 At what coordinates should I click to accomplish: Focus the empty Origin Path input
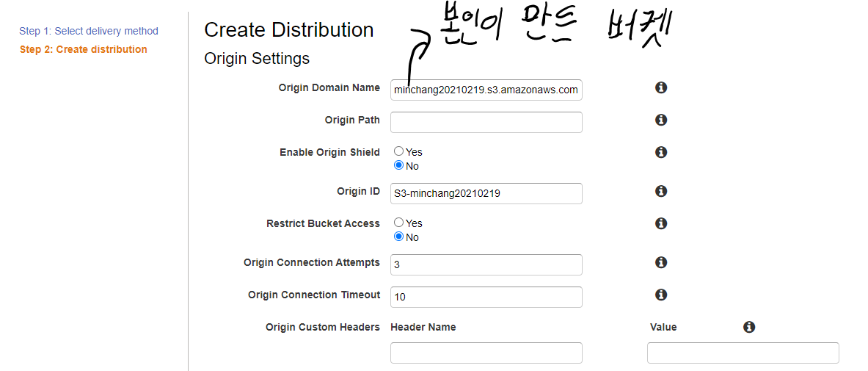click(x=486, y=122)
